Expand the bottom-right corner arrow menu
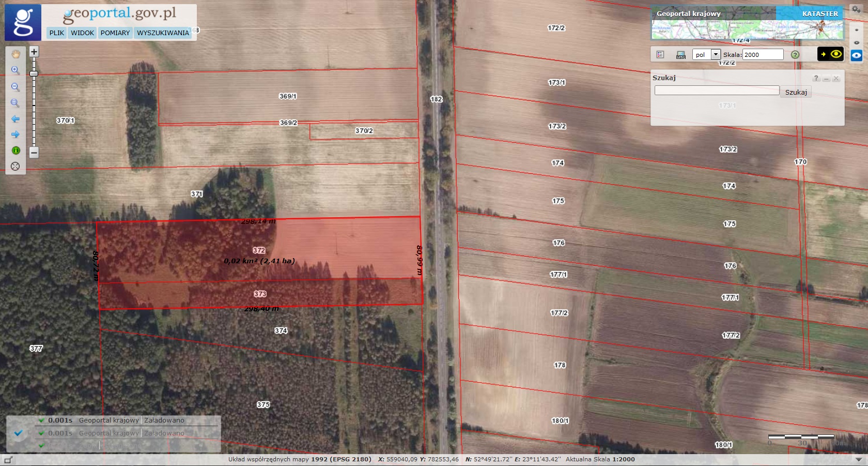The height and width of the screenshot is (466, 868). pyautogui.click(x=859, y=459)
